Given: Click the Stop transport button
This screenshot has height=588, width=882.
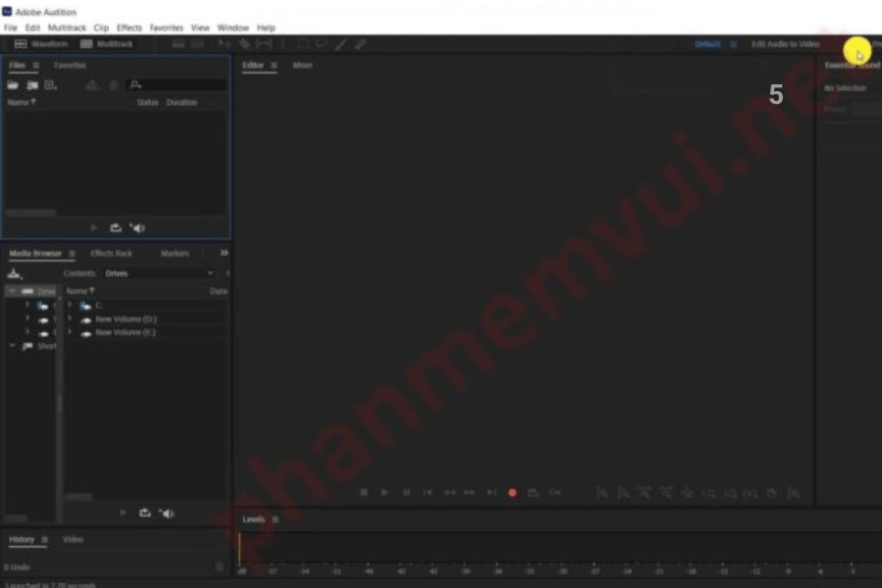Looking at the screenshot, I should click(x=364, y=493).
